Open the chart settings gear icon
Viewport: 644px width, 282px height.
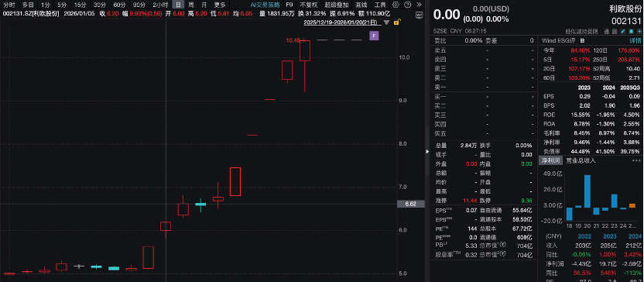point(396,5)
